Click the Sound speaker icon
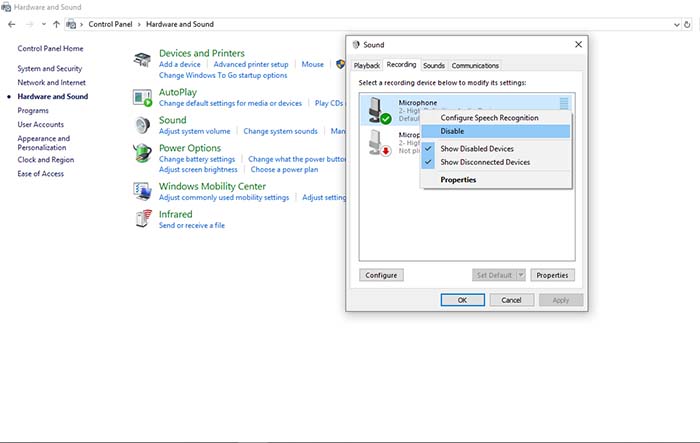Screen dimensions: 700x443 (143, 125)
